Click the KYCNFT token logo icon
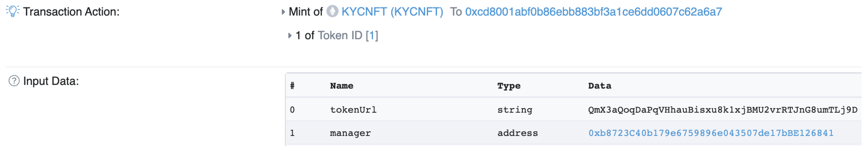Image resolution: width=868 pixels, height=153 pixels. pyautogui.click(x=332, y=12)
